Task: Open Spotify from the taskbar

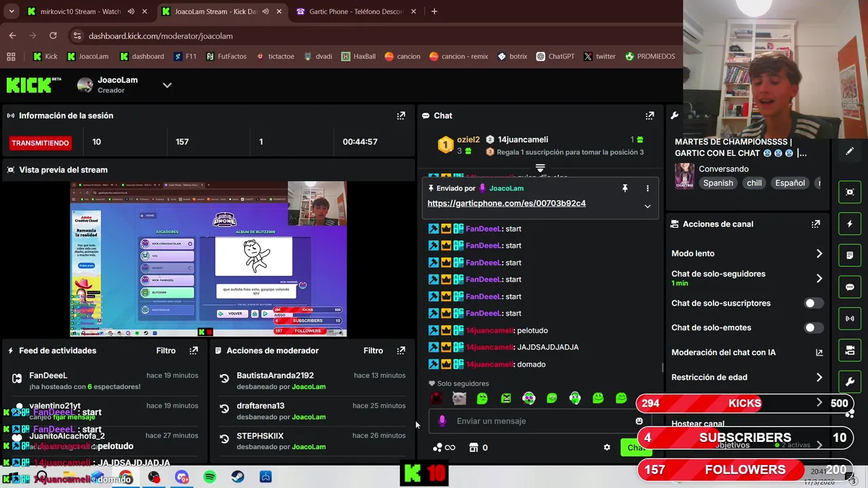Action: (210, 477)
